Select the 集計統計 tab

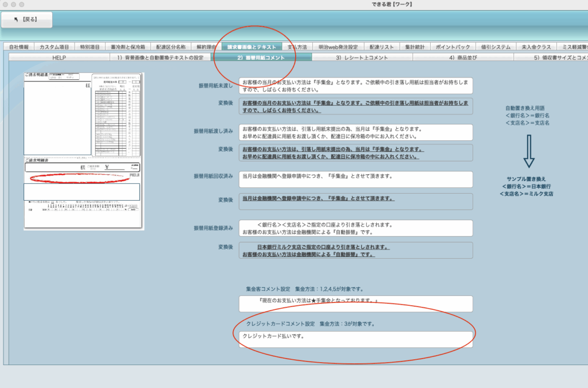pyautogui.click(x=415, y=47)
